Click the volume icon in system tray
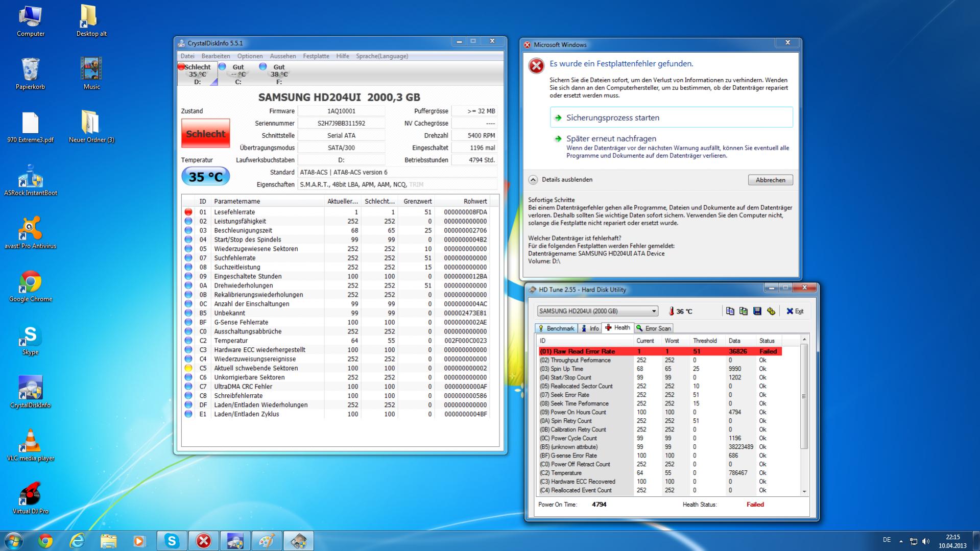This screenshot has height=551, width=980. 925,541
